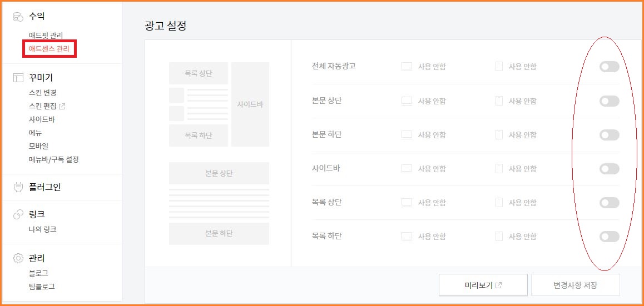Open 블로그 under 관리 menu
This screenshot has width=644, height=306.
(x=38, y=273)
